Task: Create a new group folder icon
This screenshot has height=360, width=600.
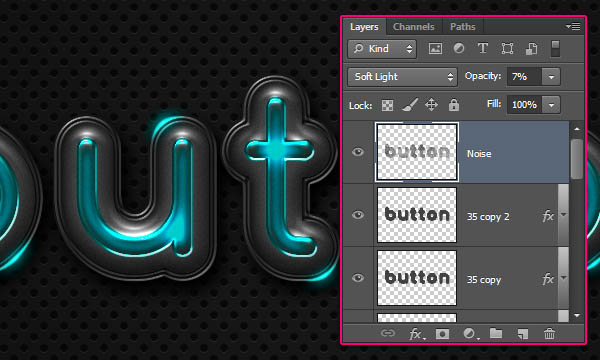Action: pyautogui.click(x=496, y=333)
